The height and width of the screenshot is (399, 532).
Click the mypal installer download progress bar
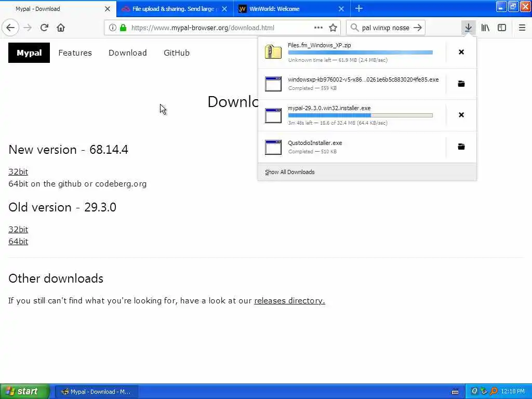pyautogui.click(x=361, y=115)
